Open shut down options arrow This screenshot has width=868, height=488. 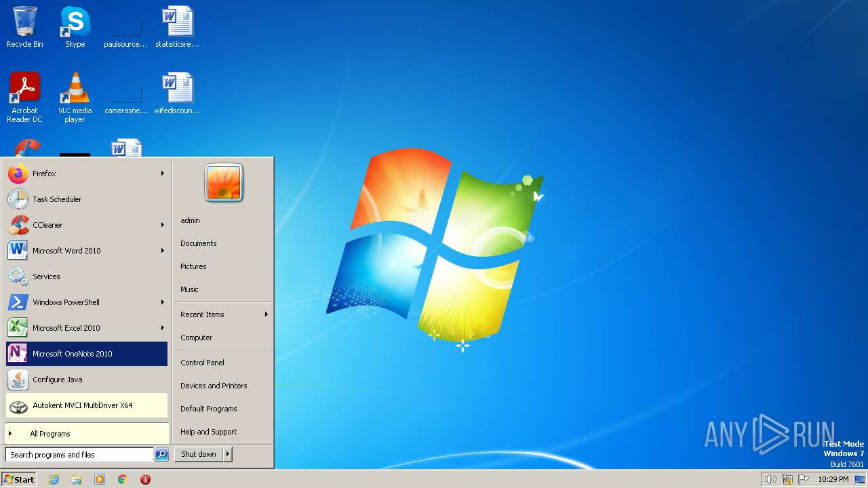(x=228, y=455)
